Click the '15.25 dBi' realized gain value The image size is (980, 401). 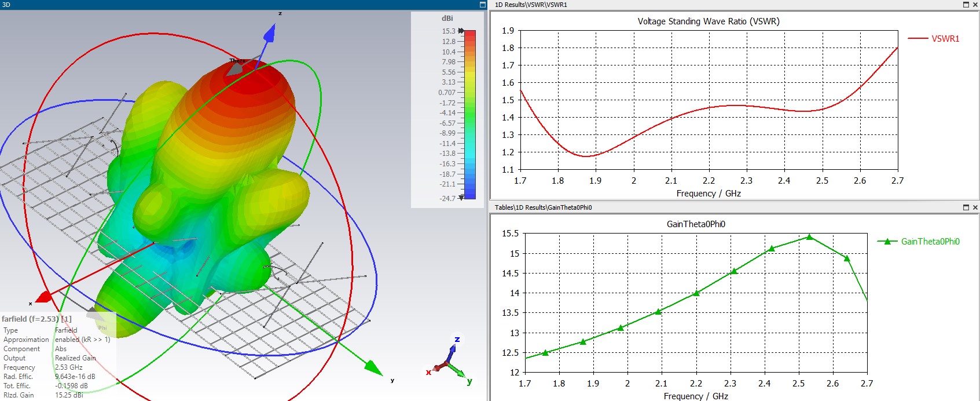tap(69, 395)
